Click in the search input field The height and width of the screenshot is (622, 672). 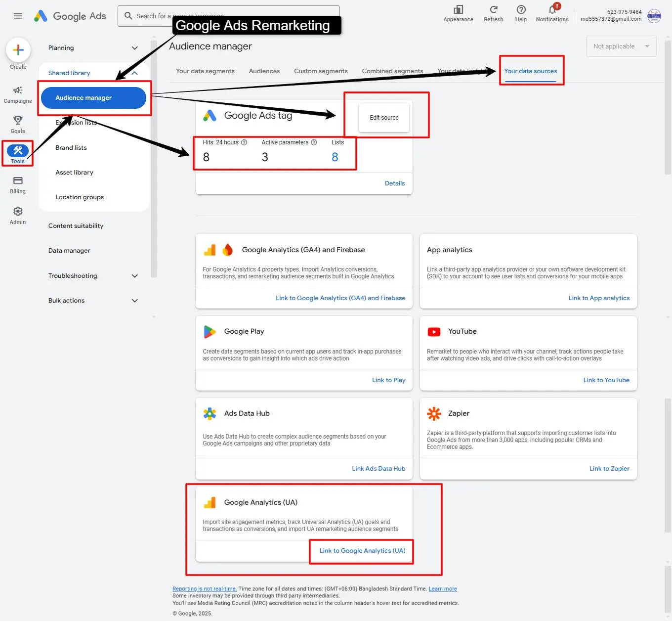click(x=229, y=16)
